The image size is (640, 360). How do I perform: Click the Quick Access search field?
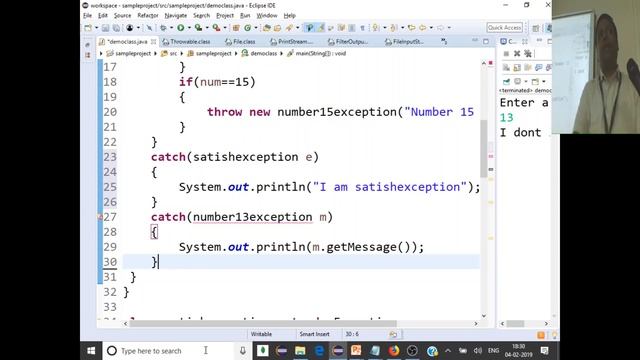point(504,28)
